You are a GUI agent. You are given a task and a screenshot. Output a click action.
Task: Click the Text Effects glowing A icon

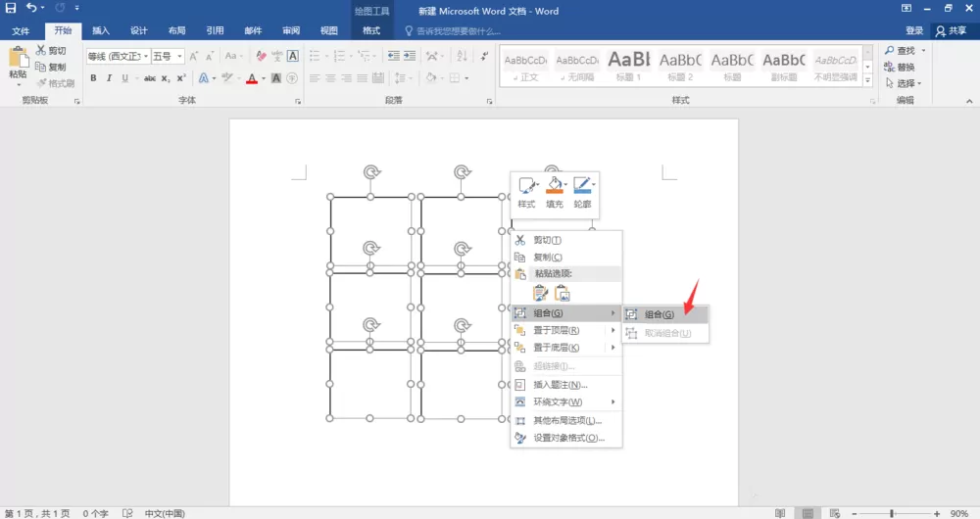pos(204,78)
